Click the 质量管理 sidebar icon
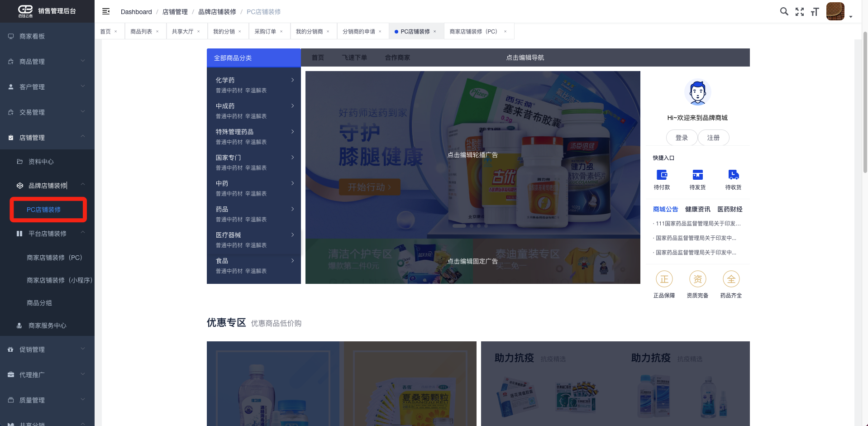 coord(11,400)
